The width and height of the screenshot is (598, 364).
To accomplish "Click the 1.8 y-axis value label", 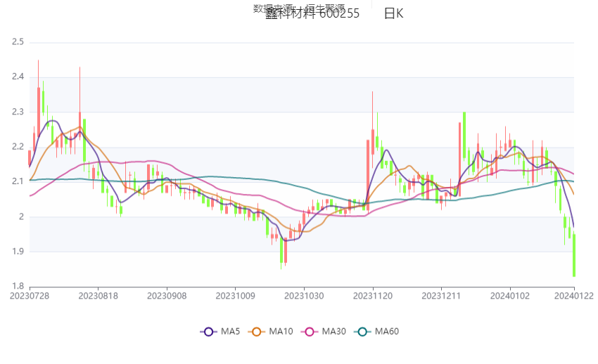I will click(18, 286).
